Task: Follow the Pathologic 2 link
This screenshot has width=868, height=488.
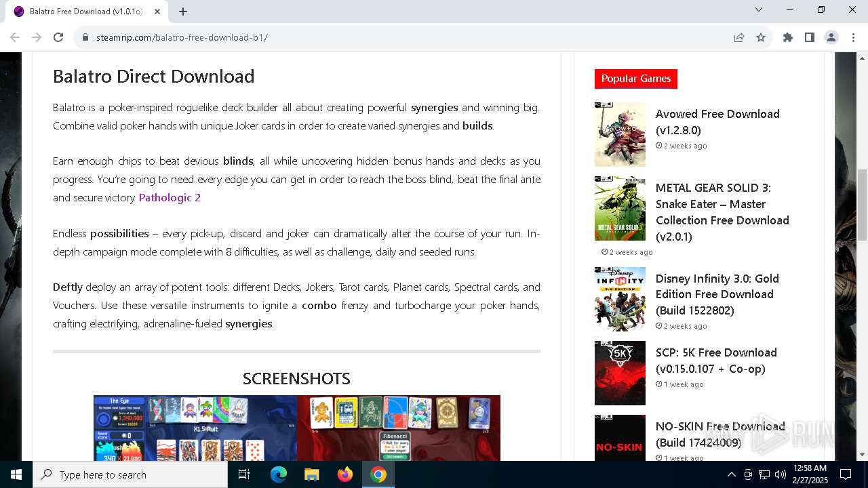Action: coord(170,197)
